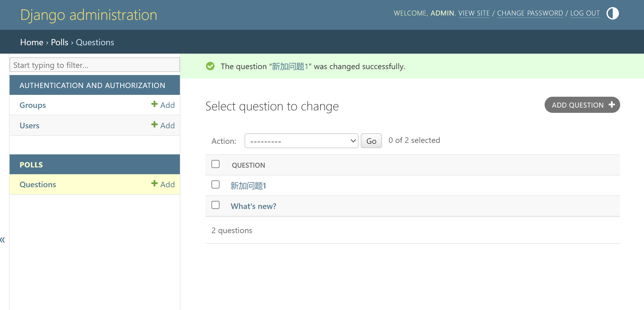Sort by the QUESTION column header
The image size is (644, 310).
pyautogui.click(x=248, y=165)
